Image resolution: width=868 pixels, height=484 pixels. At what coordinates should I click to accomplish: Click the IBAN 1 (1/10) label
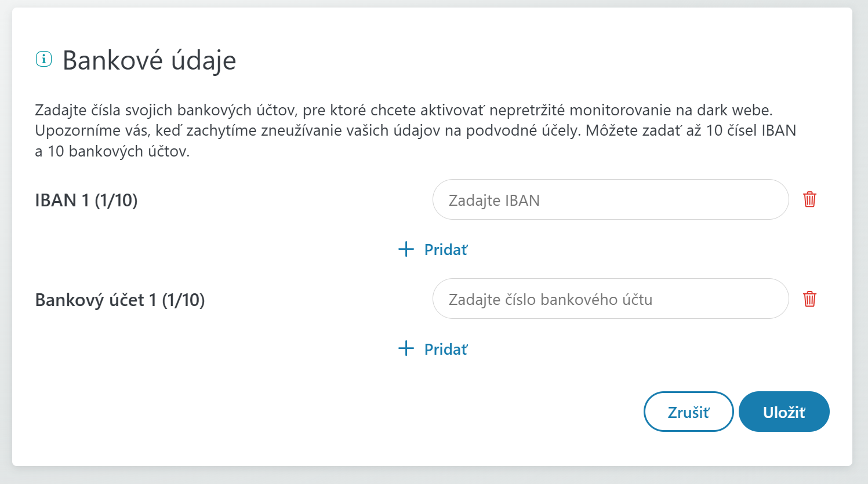[x=86, y=201]
